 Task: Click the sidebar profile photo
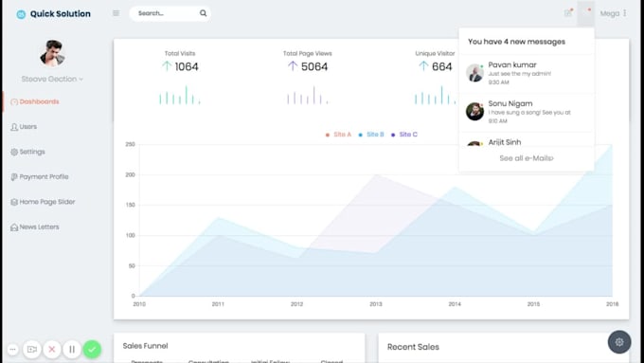point(52,53)
